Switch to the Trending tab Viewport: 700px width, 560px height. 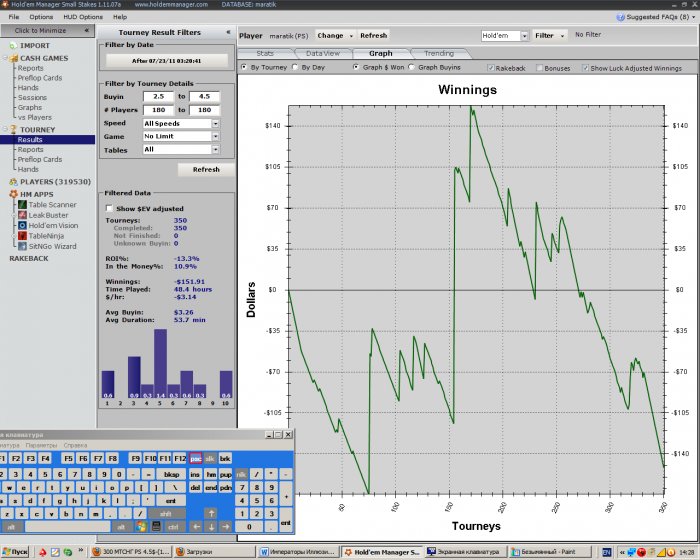438,53
